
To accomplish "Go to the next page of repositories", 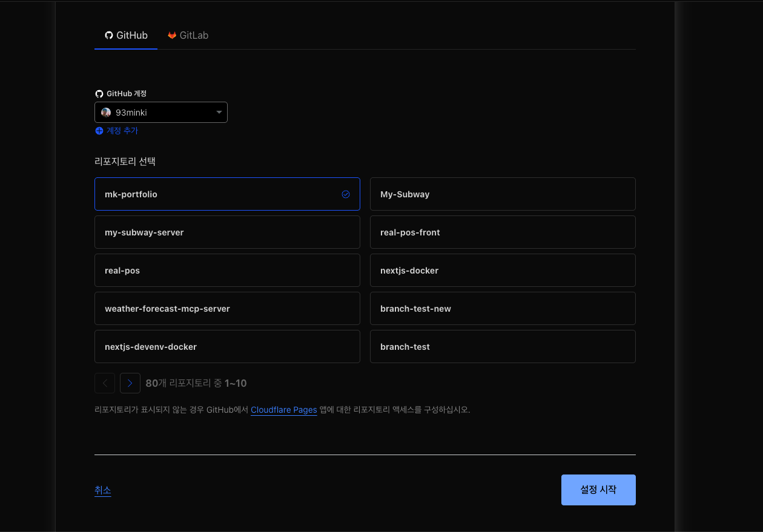I will point(130,383).
